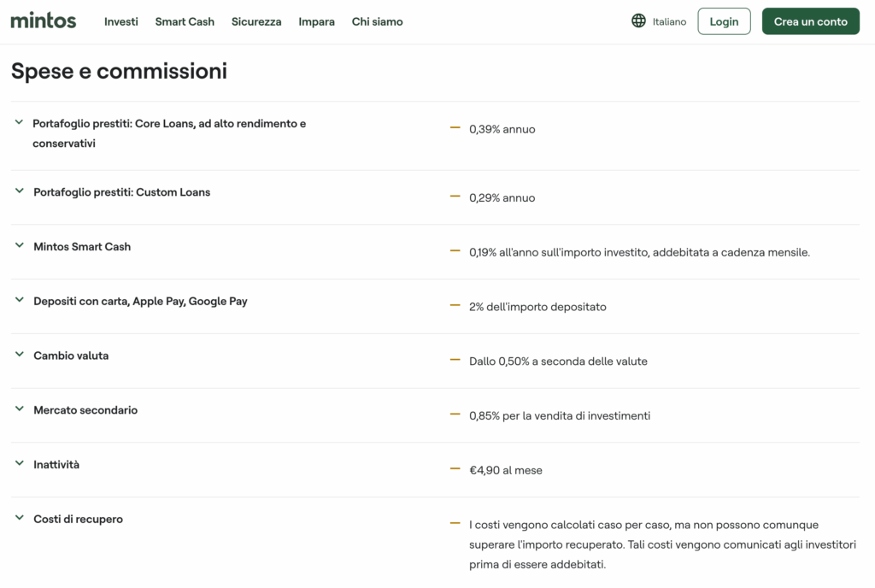Expand the Core Loans portfolio row chevron

coord(20,123)
